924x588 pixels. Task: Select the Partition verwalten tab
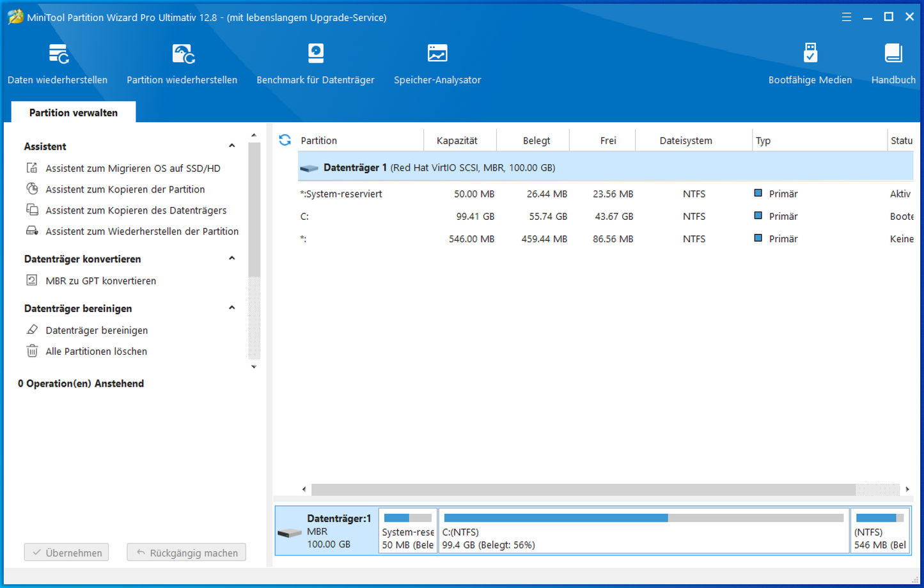tap(74, 112)
